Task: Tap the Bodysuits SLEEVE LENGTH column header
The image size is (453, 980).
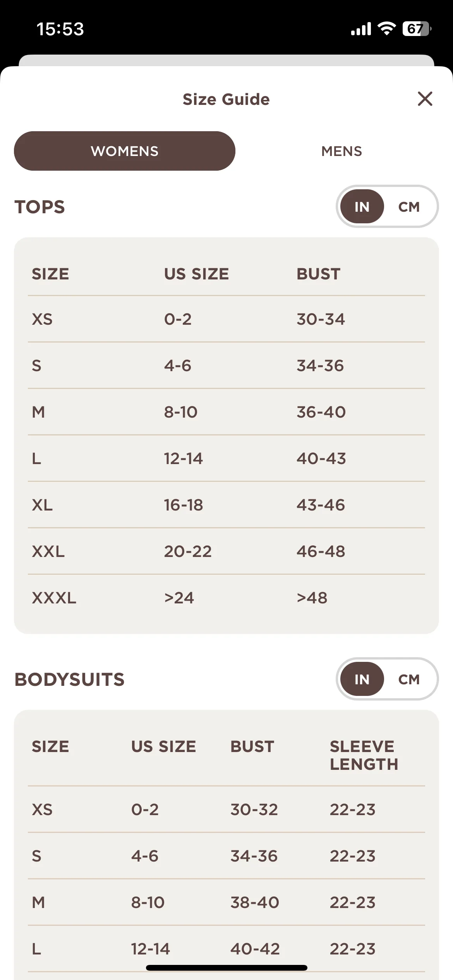Action: (364, 755)
